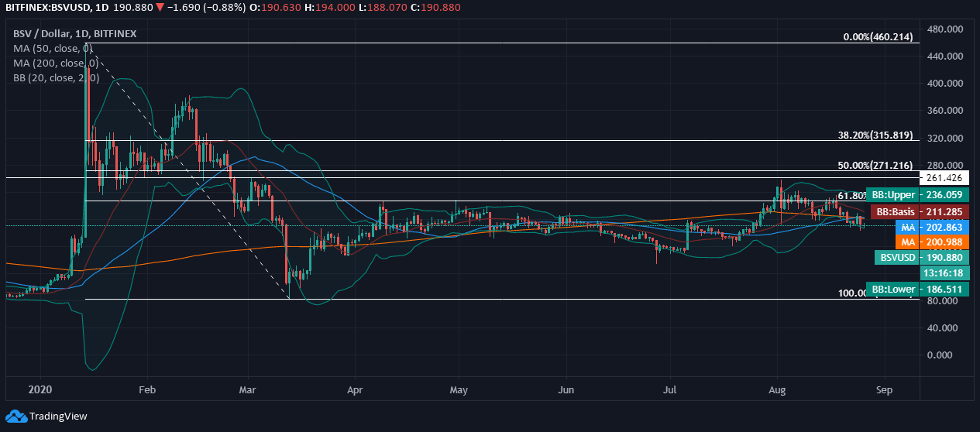
Task: Click the TradingView logo
Action: pyautogui.click(x=47, y=416)
